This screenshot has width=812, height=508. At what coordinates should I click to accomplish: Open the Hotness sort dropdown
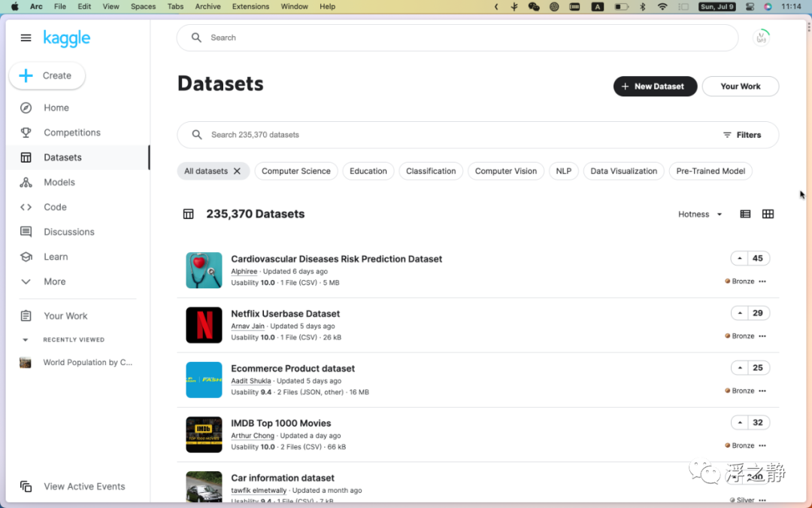(x=700, y=214)
